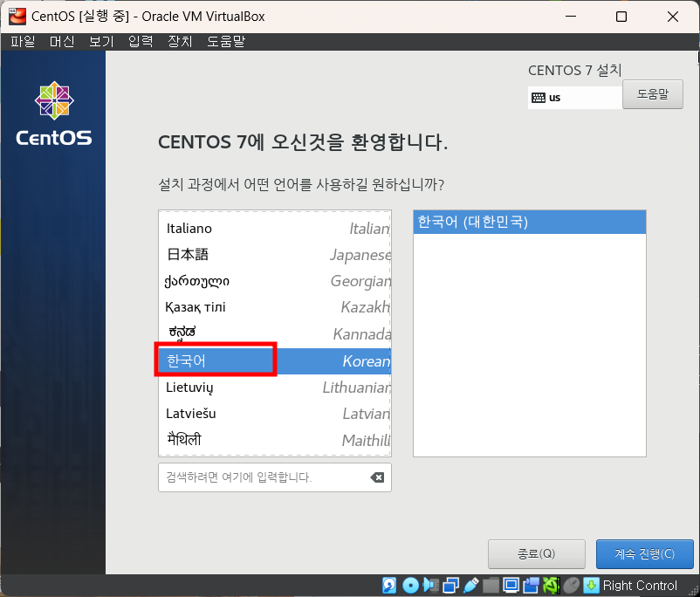Screen dimensions: 700x597
Task: Click the green arrow keyboard capture icon
Action: tap(591, 585)
